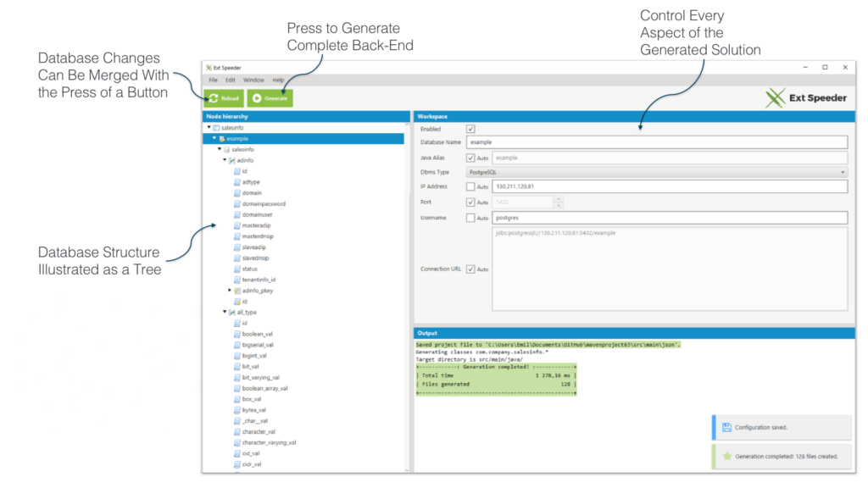Expand the adinfo_pkey node
The width and height of the screenshot is (868, 488).
point(230,290)
